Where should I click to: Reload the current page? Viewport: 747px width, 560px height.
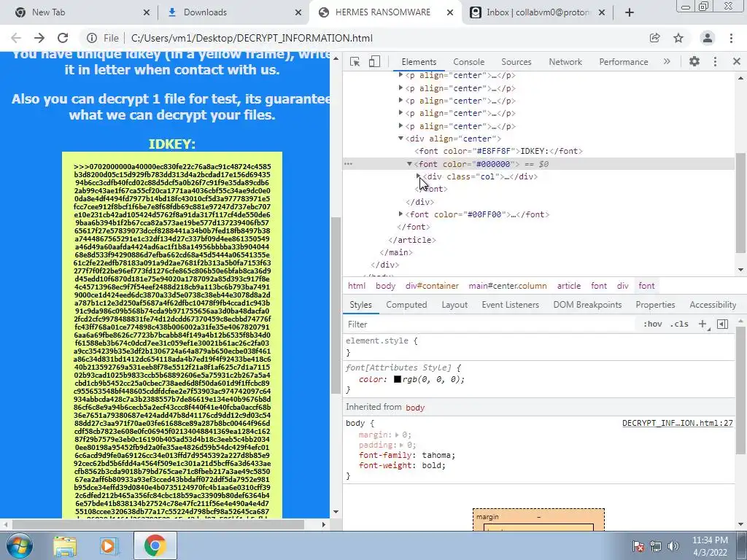63,38
